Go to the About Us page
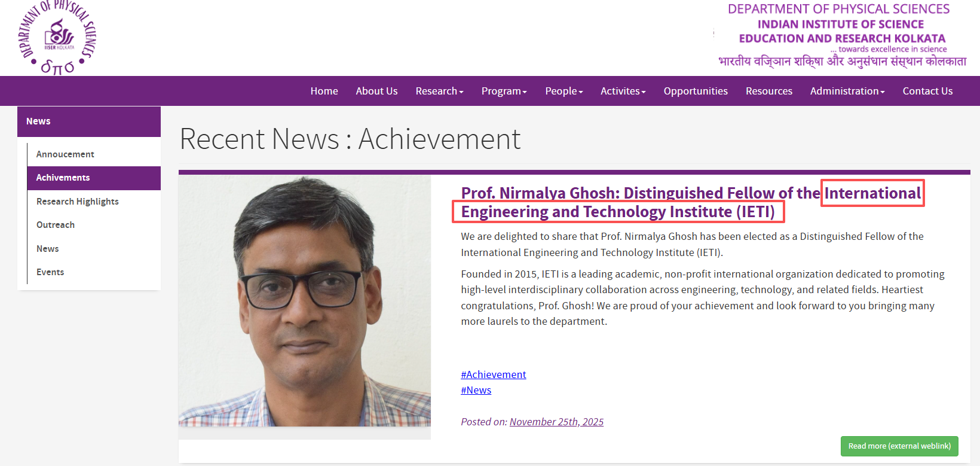This screenshot has width=980, height=466. [376, 91]
